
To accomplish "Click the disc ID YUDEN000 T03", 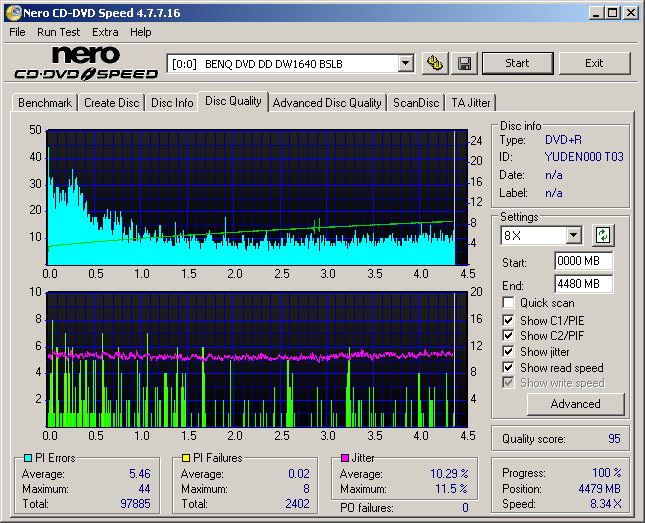I will tap(584, 157).
